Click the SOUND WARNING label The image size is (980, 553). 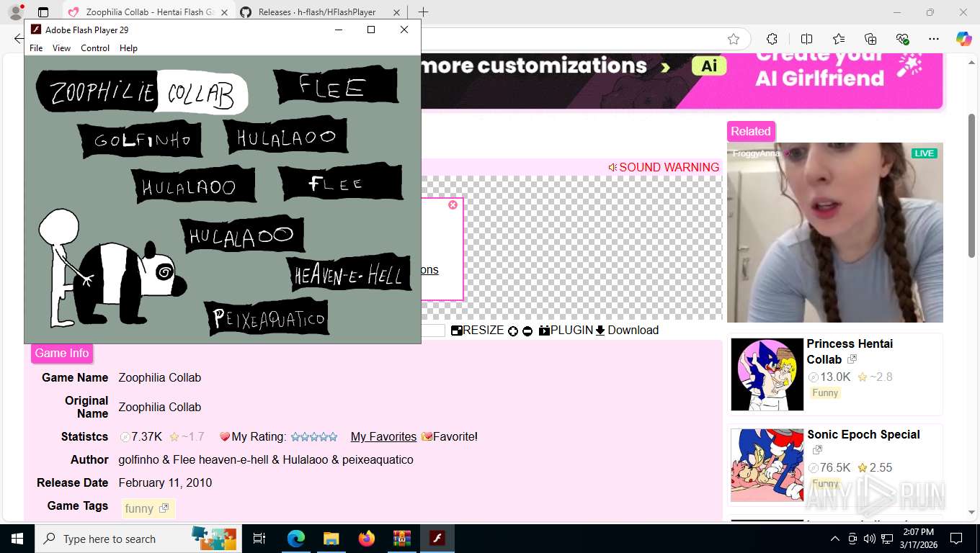[664, 167]
